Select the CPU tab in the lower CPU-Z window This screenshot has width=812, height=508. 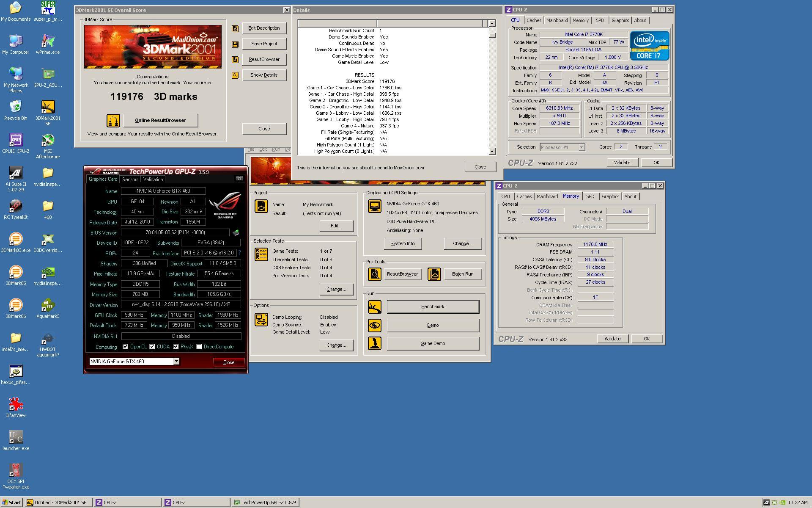(x=505, y=196)
